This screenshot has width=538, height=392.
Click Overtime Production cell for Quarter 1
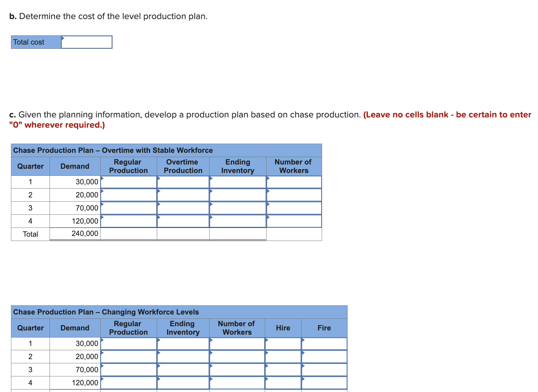[183, 181]
